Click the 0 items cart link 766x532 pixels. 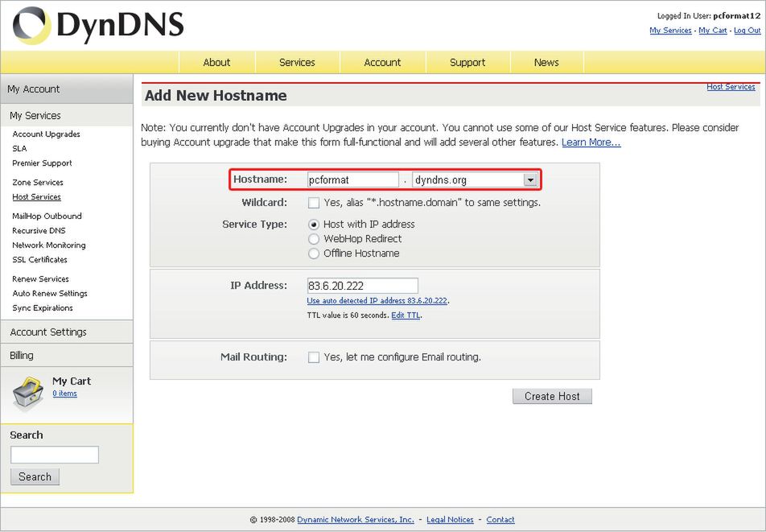coord(64,394)
